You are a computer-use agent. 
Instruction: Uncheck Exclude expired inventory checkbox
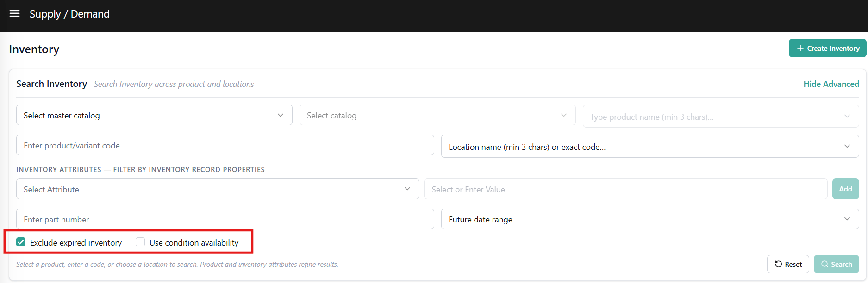coord(21,242)
